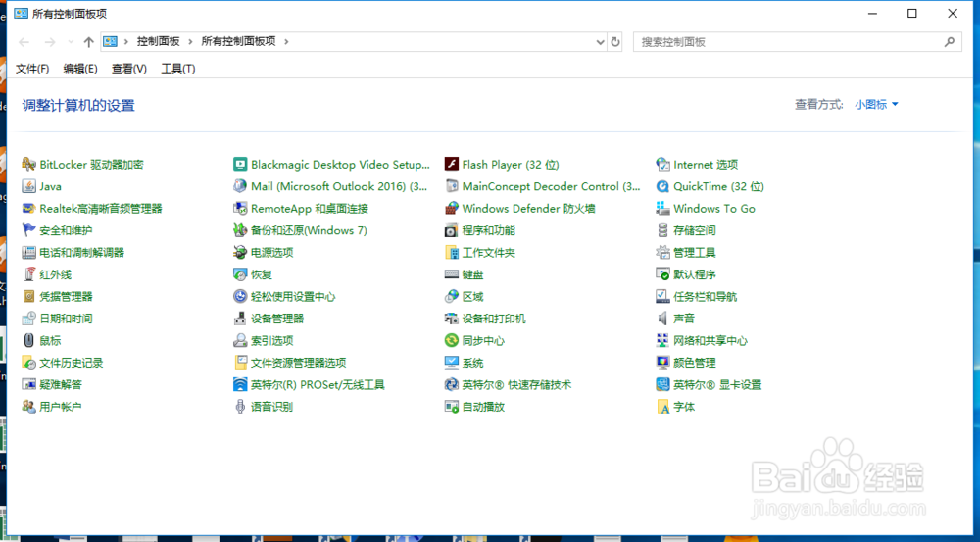Open the 存储空间 link
The width and height of the screenshot is (980, 542).
click(x=695, y=230)
